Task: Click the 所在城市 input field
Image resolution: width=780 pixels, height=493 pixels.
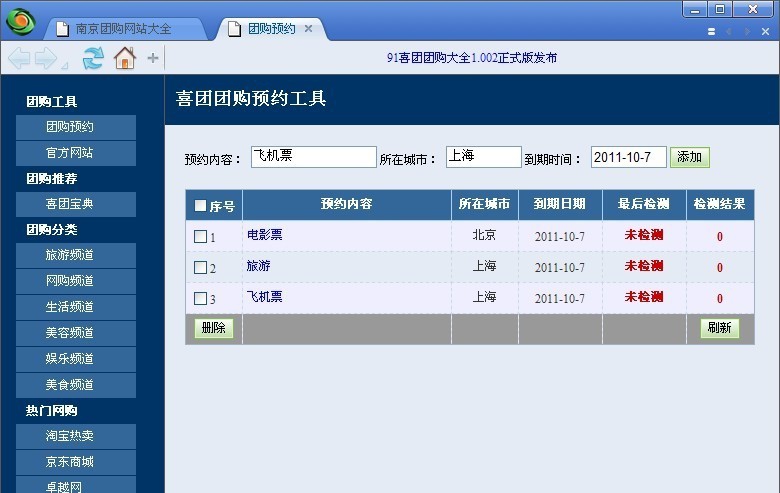Action: 484,157
